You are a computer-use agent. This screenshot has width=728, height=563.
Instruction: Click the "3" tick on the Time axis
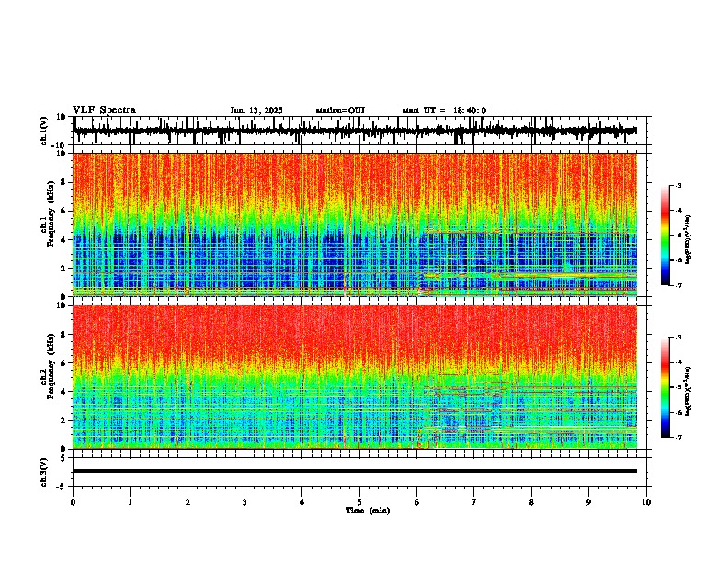[x=245, y=502]
